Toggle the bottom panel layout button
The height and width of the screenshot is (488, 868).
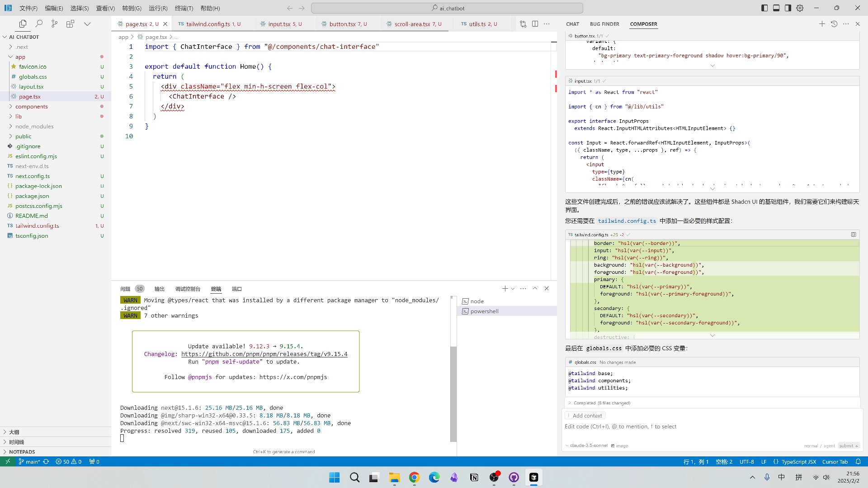pyautogui.click(x=776, y=8)
